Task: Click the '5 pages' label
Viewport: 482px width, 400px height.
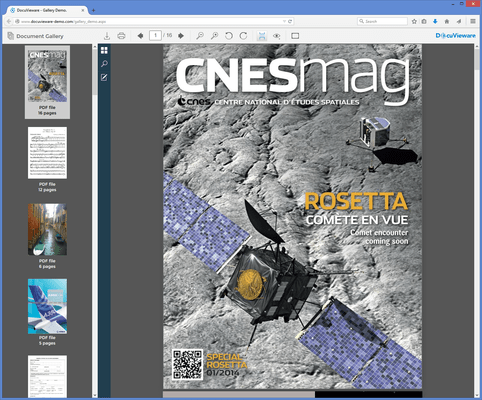Action: pos(47,343)
